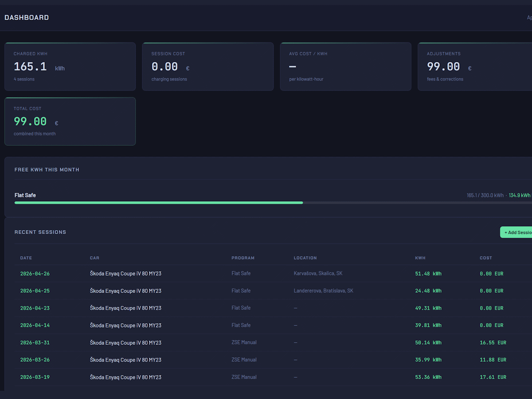Select ZSE Manual in the 2026-03-31 row
The image size is (532, 399).
tap(244, 342)
